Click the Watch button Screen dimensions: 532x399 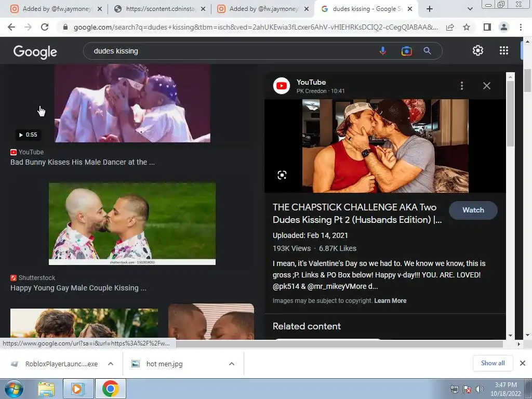[473, 210]
